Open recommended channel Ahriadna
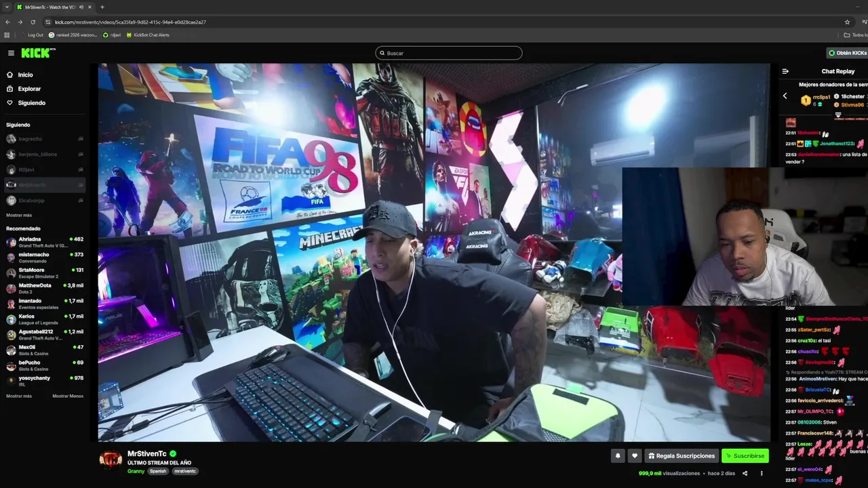868x488 pixels. tap(43, 242)
